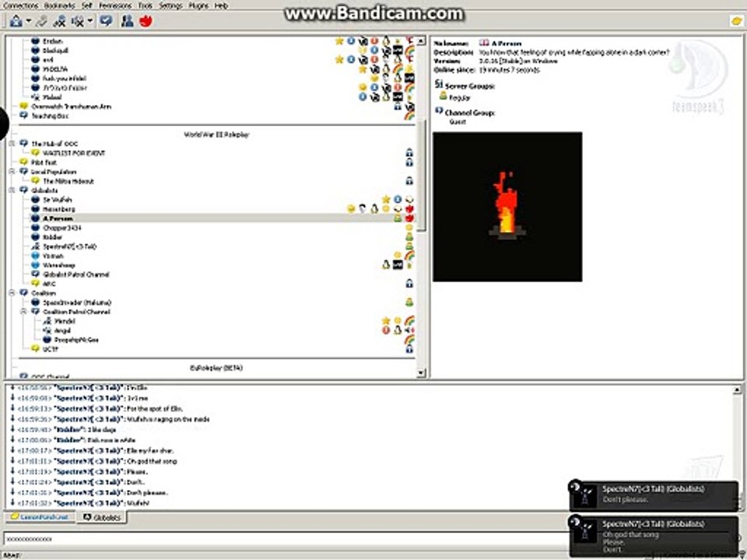747x560 pixels.
Task: Open the Self menu
Action: 86,5
